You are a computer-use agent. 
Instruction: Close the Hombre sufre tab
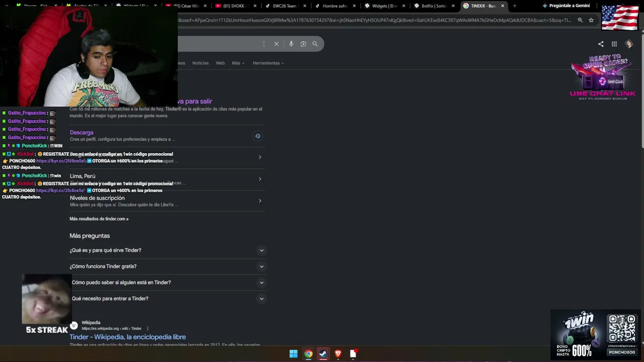[354, 6]
